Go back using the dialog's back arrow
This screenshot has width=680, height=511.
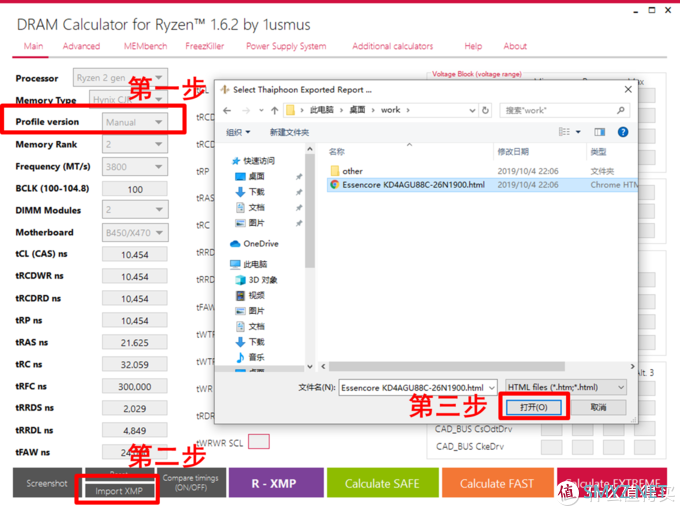pos(227,111)
